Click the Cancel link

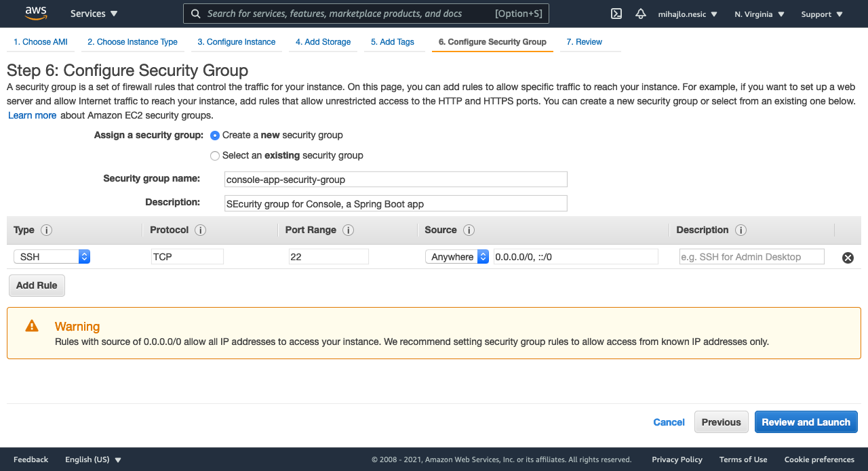click(x=669, y=422)
